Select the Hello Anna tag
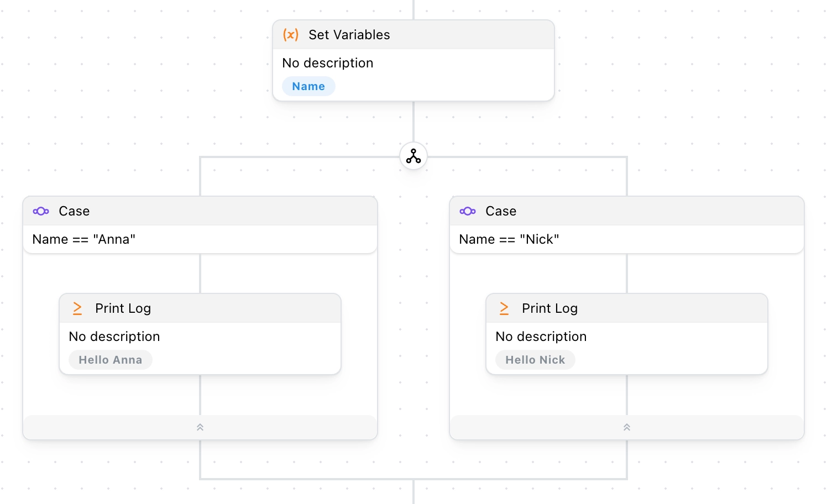This screenshot has width=827, height=504. pos(111,360)
